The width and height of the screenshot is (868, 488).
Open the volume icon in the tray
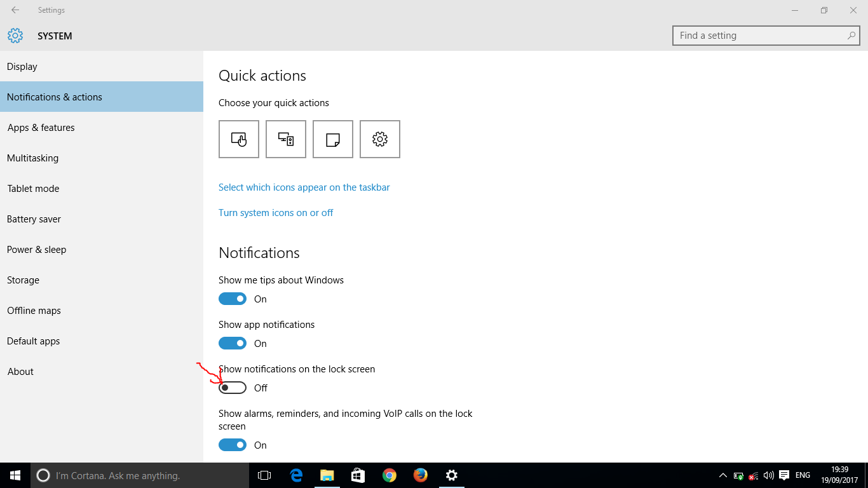pyautogui.click(x=768, y=475)
